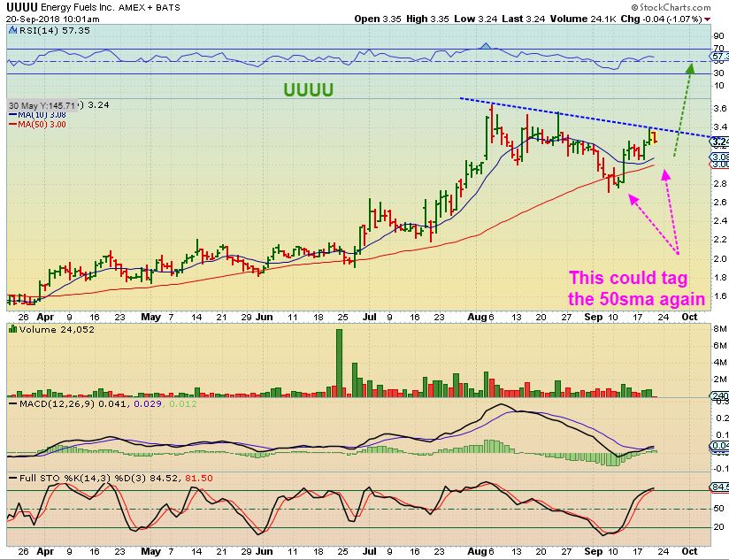Click the Aug label on the price chart date axis
Viewport: 729px width, 560px height.
tap(477, 317)
